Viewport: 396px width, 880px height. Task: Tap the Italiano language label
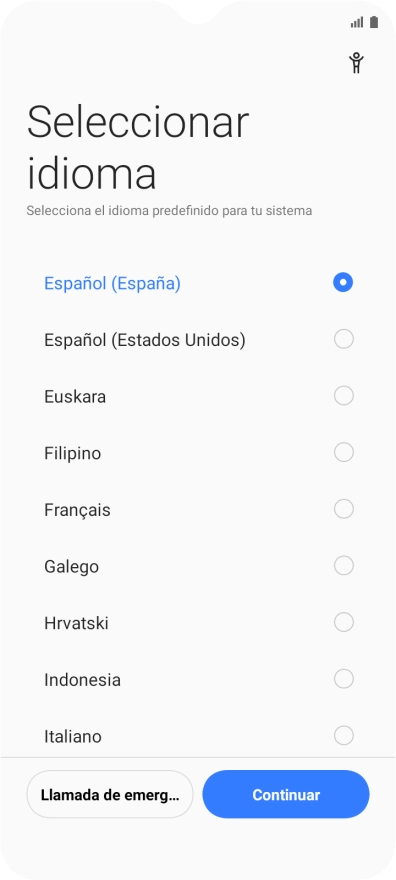pos(73,736)
